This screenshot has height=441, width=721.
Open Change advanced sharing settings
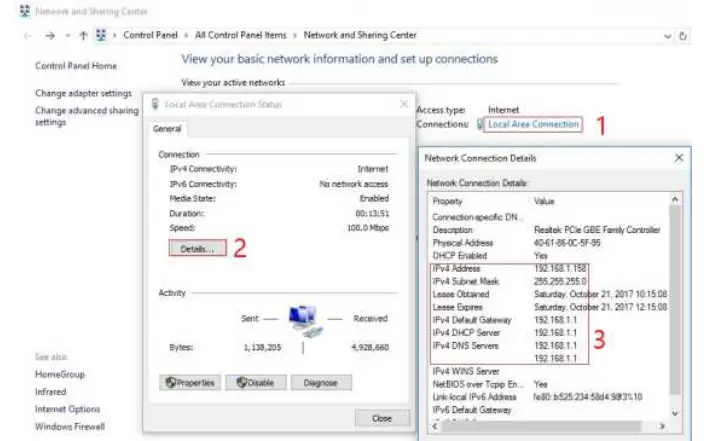86,116
